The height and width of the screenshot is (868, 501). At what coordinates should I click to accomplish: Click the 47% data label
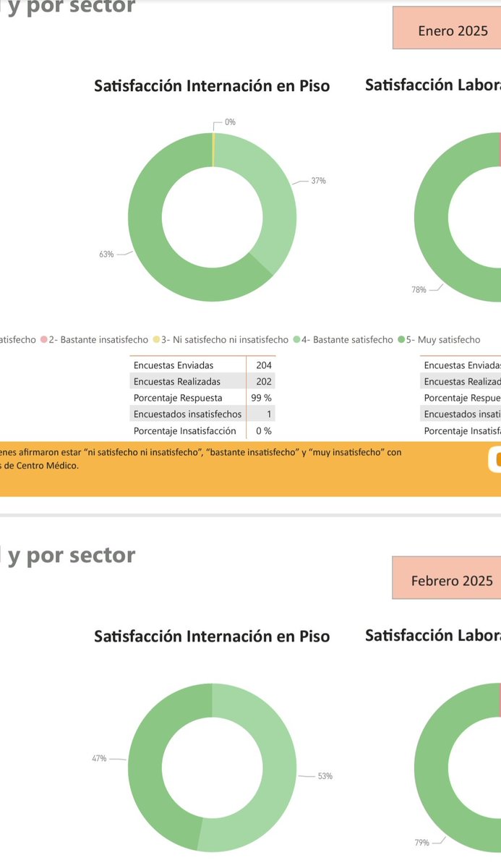pos(99,759)
